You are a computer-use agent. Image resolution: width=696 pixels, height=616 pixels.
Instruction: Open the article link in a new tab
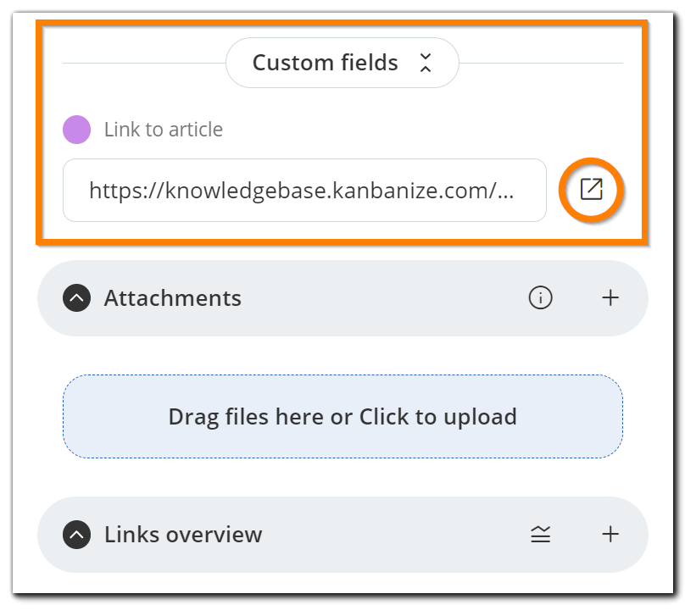(x=591, y=189)
